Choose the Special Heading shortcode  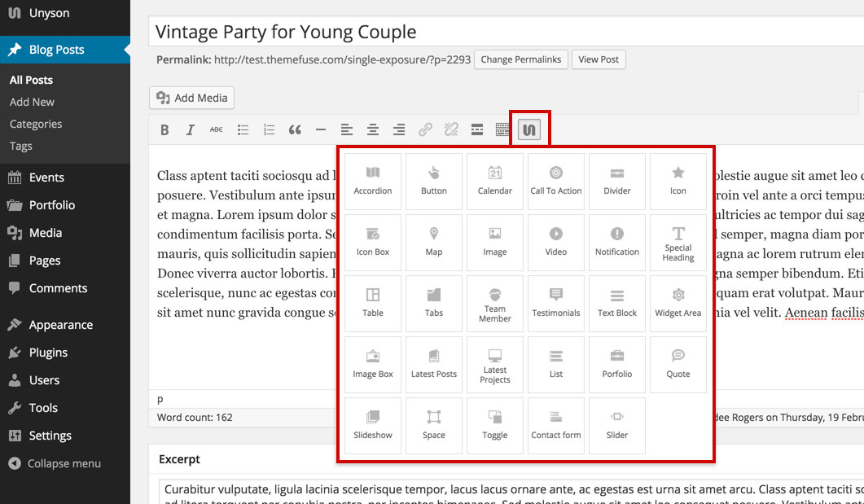pos(678,243)
